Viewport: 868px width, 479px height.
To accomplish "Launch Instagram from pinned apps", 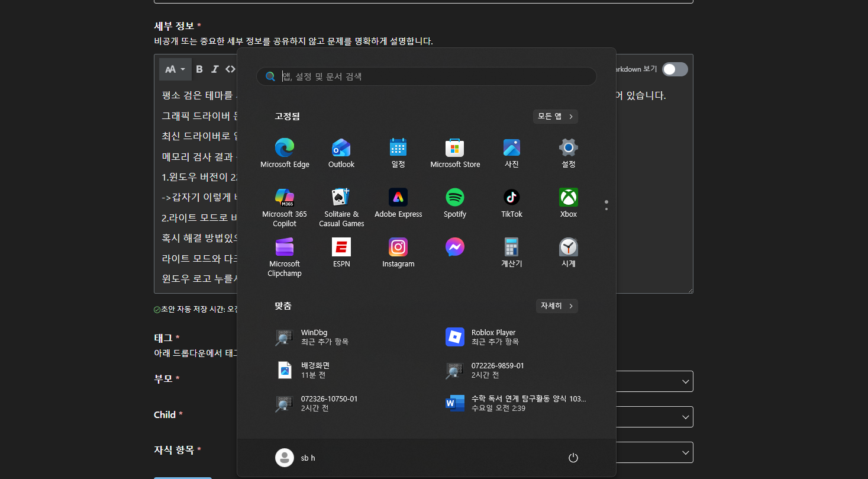I will click(x=398, y=253).
